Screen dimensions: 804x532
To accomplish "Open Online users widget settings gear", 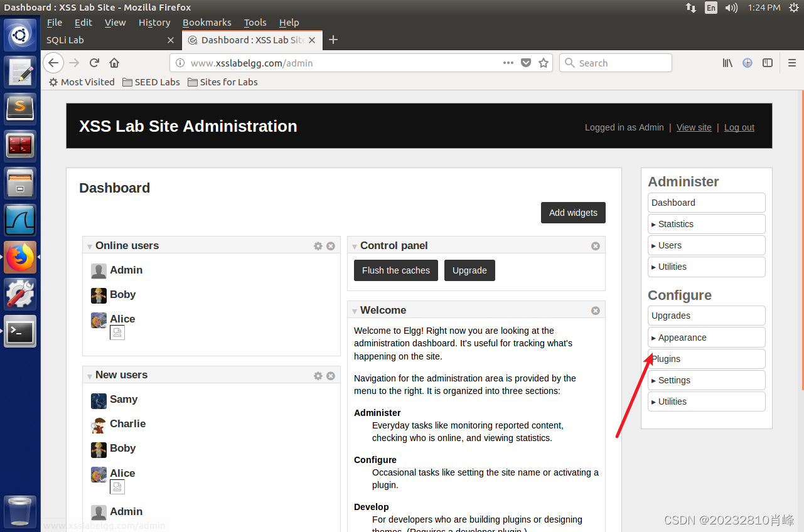I will click(x=318, y=246).
